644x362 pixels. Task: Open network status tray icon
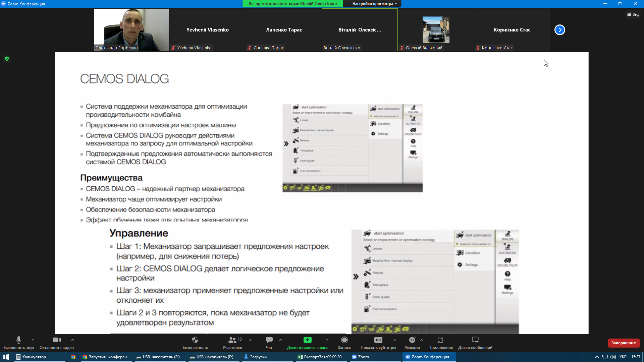point(605,357)
